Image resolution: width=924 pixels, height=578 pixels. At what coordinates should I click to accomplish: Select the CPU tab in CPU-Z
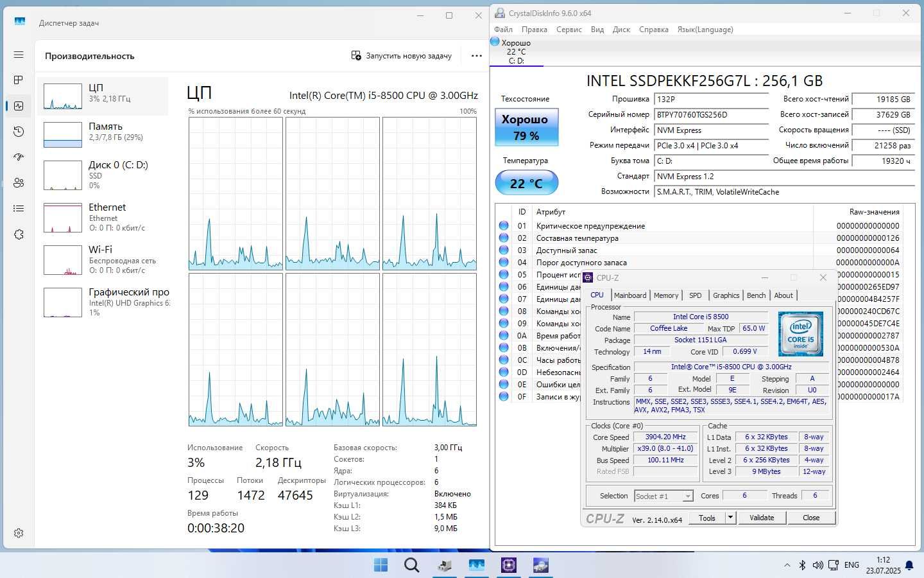click(x=597, y=295)
